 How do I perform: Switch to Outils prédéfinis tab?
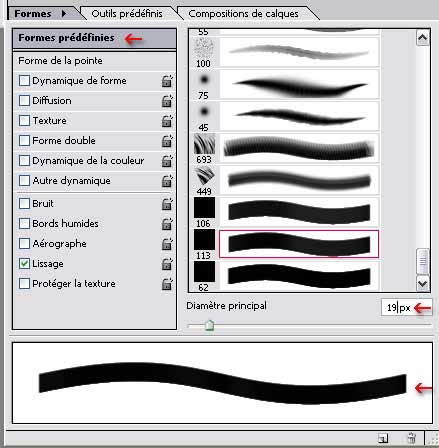point(127,14)
